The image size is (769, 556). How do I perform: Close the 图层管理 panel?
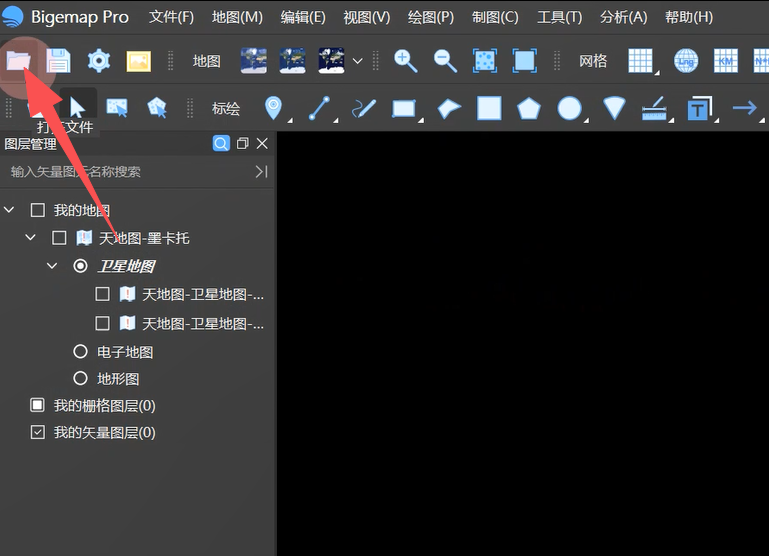point(262,143)
